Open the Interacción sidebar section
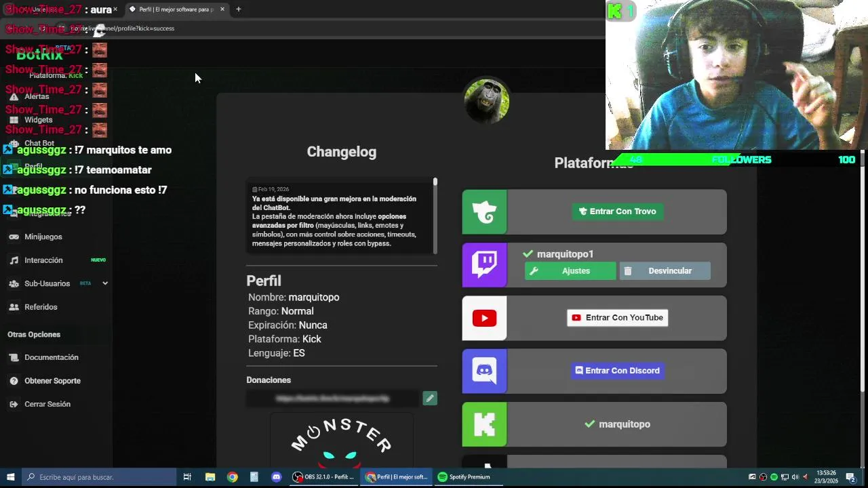The image size is (868, 488). point(43,260)
